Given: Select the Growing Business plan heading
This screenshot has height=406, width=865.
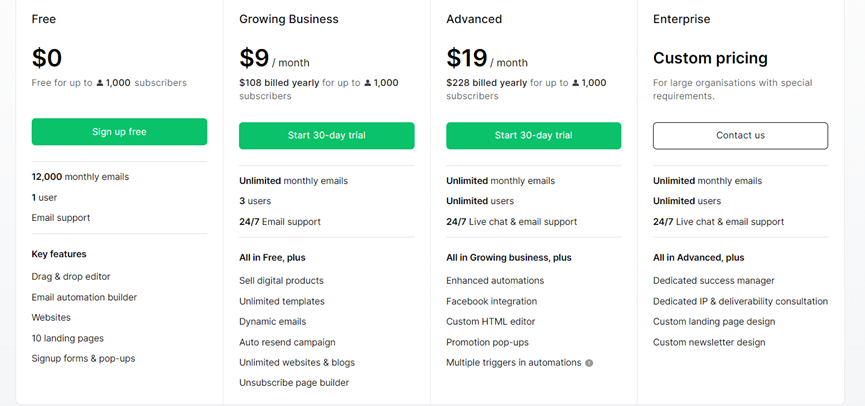Looking at the screenshot, I should pyautogui.click(x=289, y=19).
